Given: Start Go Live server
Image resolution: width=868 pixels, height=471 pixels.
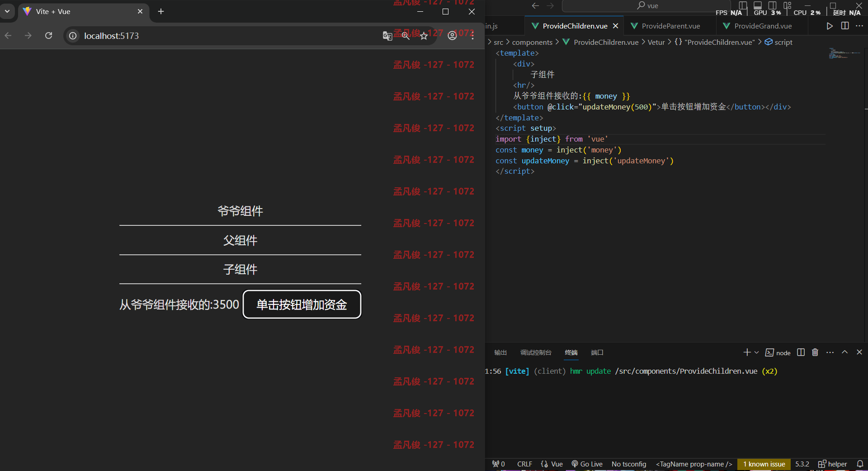Looking at the screenshot, I should point(587,464).
